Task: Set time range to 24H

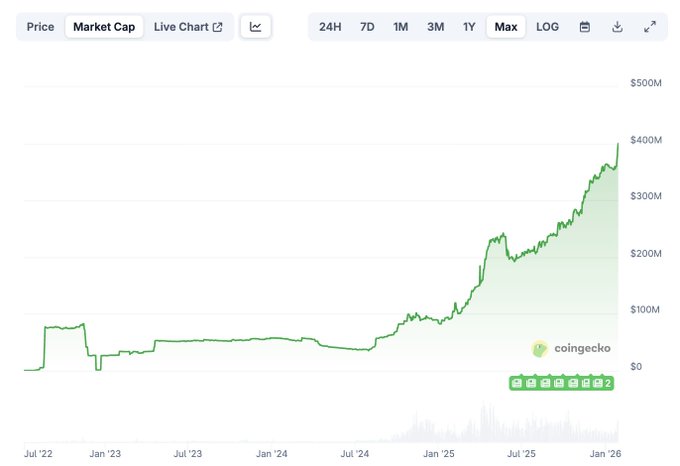Action: click(330, 26)
